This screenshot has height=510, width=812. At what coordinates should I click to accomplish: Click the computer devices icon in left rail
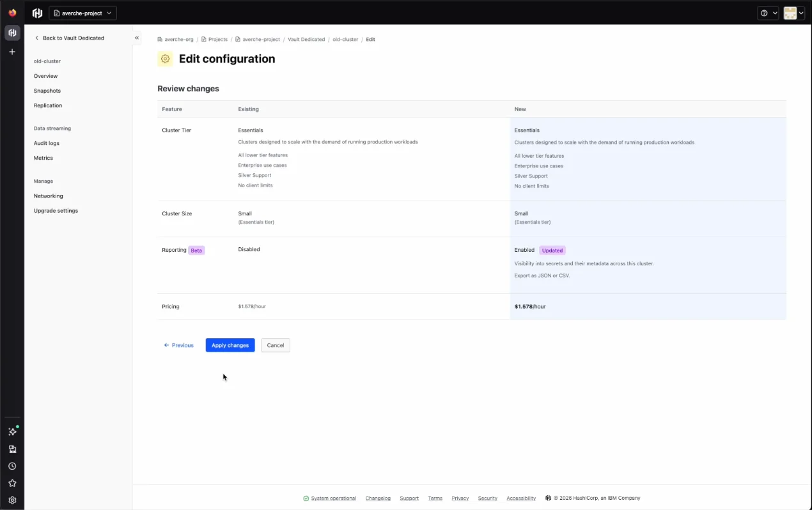pyautogui.click(x=12, y=449)
